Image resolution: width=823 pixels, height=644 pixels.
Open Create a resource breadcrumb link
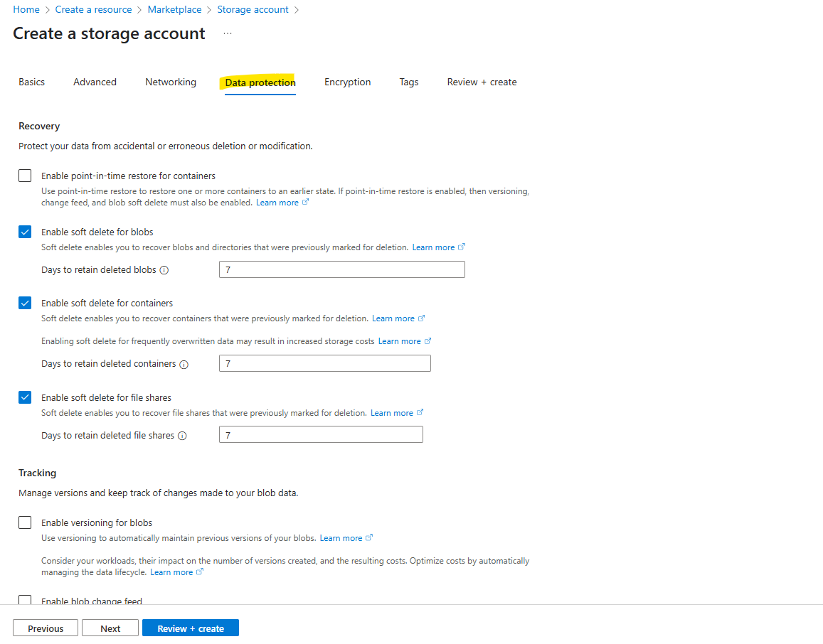tap(93, 9)
